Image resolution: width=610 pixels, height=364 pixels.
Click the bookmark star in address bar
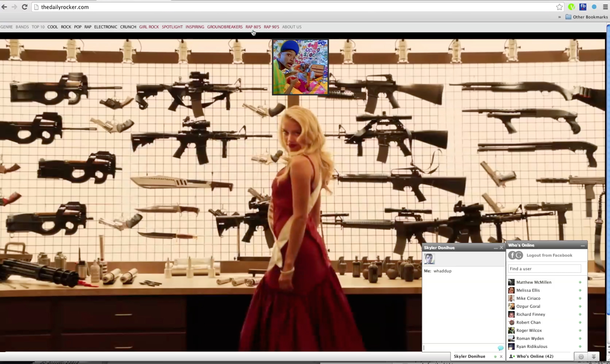click(559, 7)
